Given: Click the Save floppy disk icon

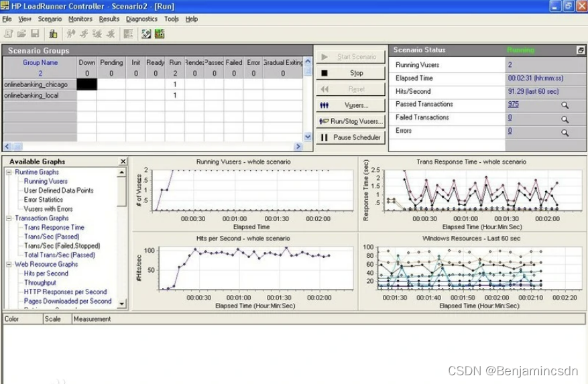Looking at the screenshot, I should click(35, 34).
